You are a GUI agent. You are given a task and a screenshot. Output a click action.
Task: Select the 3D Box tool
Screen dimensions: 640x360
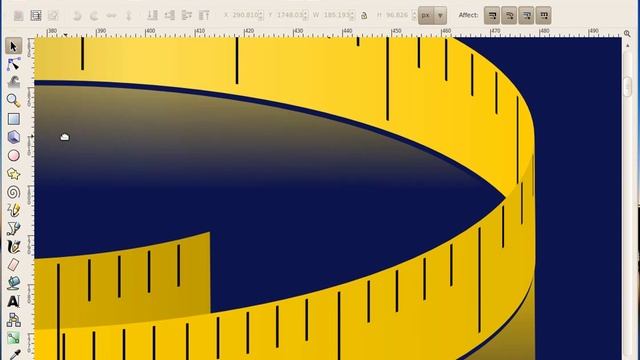(x=13, y=137)
